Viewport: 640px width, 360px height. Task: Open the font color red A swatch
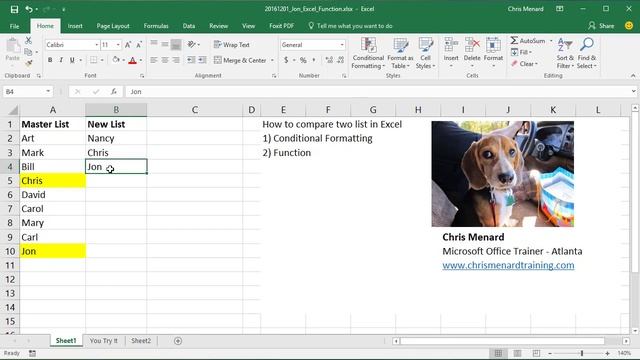132,60
